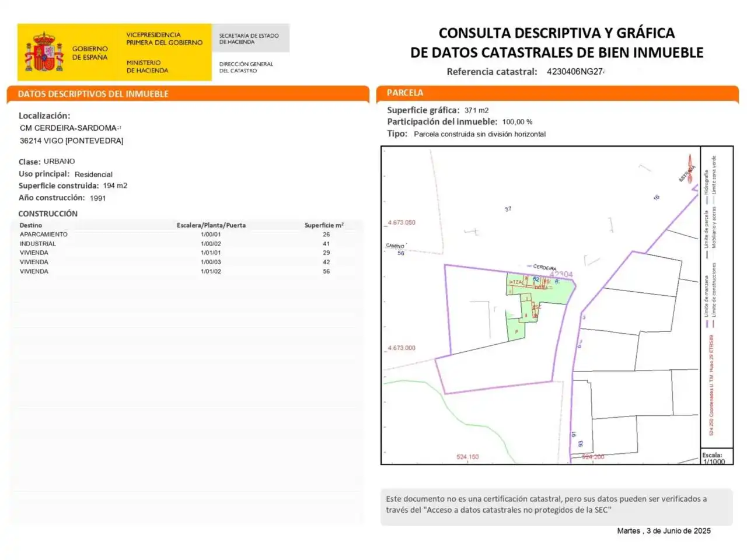Click surface value 42 in the table
The image size is (747, 560).
326,262
